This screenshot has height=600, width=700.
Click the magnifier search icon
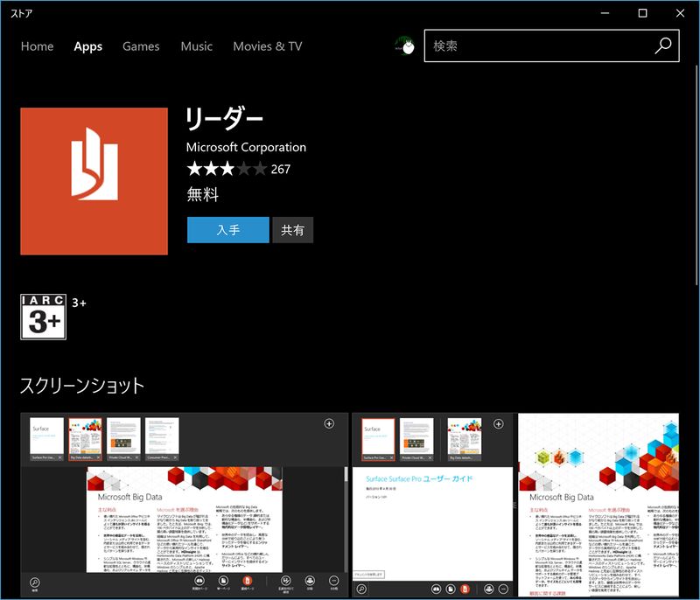pos(663,45)
